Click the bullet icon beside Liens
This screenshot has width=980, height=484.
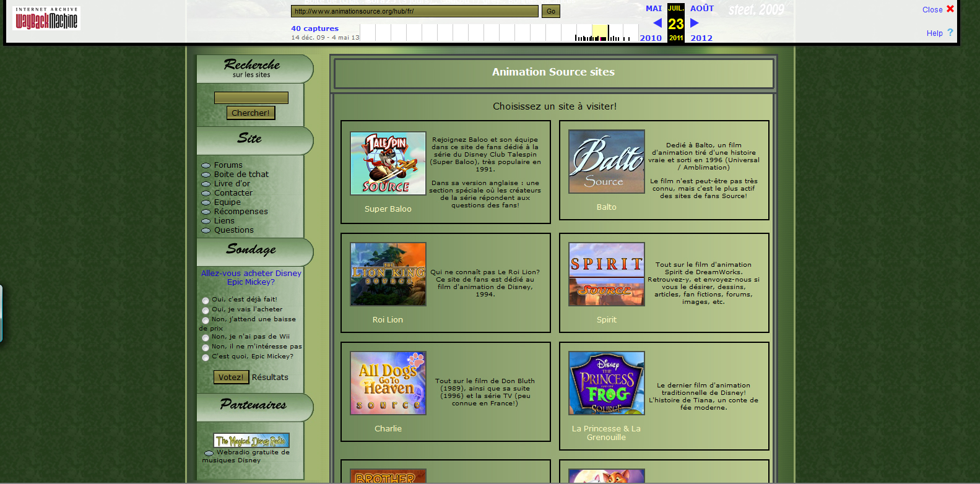(206, 222)
